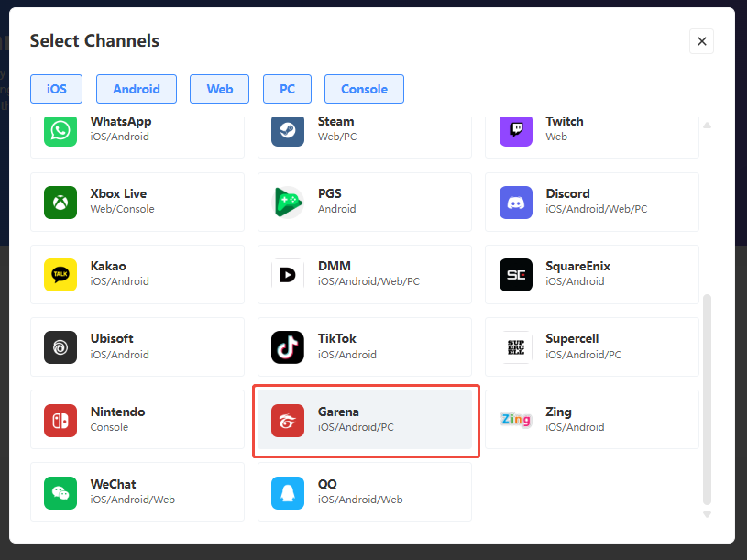
Task: Choose the Supercell channel card
Action: coord(591,347)
